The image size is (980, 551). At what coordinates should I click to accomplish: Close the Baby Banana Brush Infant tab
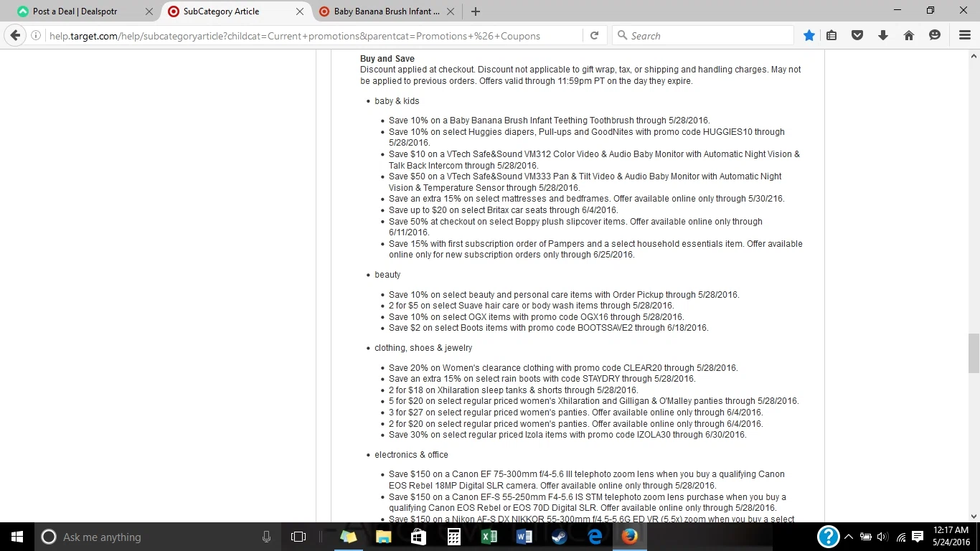(x=451, y=11)
